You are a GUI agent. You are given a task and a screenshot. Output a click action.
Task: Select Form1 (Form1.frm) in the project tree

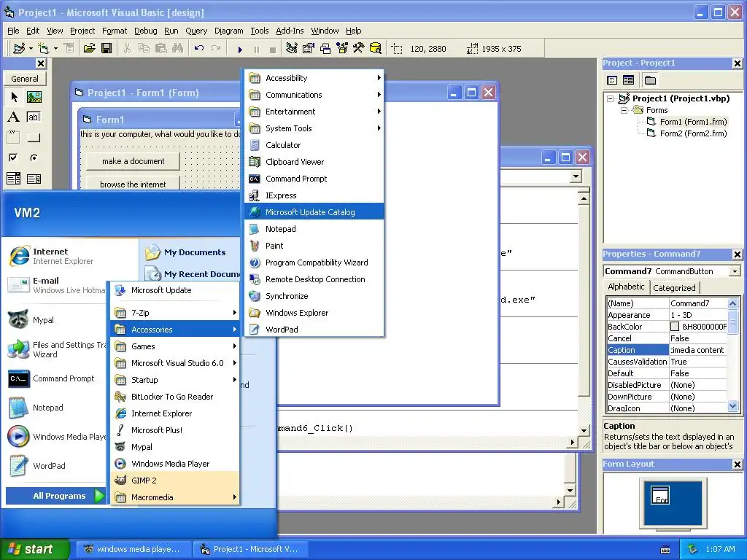click(693, 122)
